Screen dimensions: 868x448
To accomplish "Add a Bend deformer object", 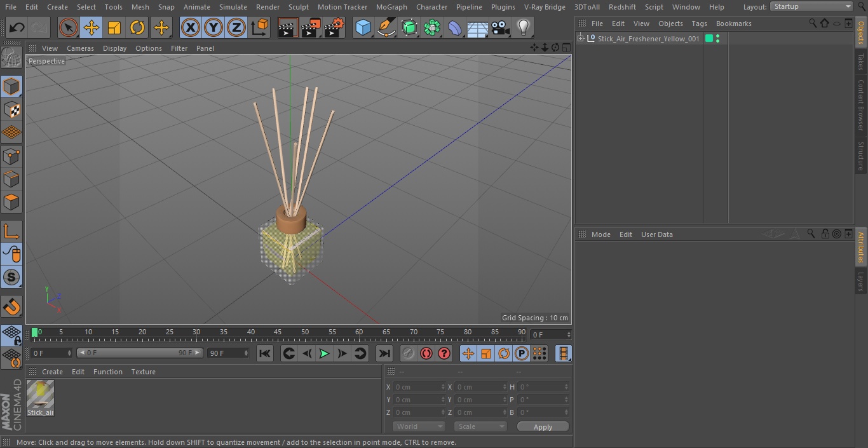I will 455,27.
